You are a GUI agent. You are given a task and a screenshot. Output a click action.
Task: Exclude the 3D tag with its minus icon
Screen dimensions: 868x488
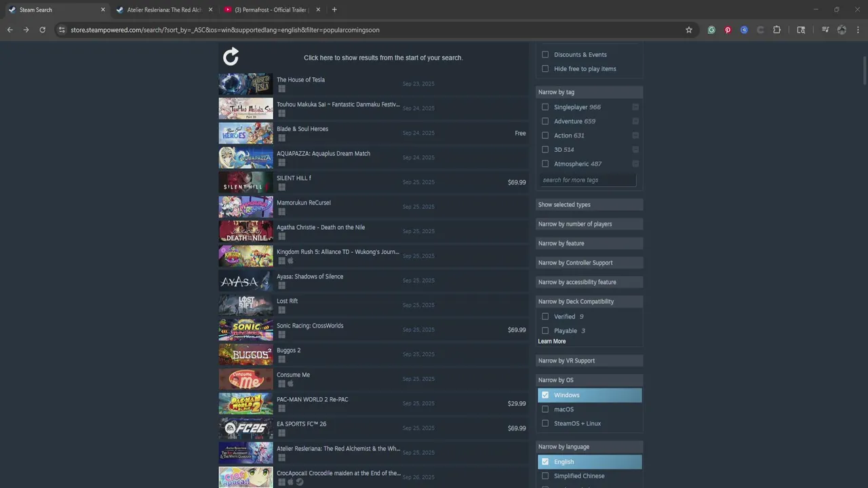(635, 150)
